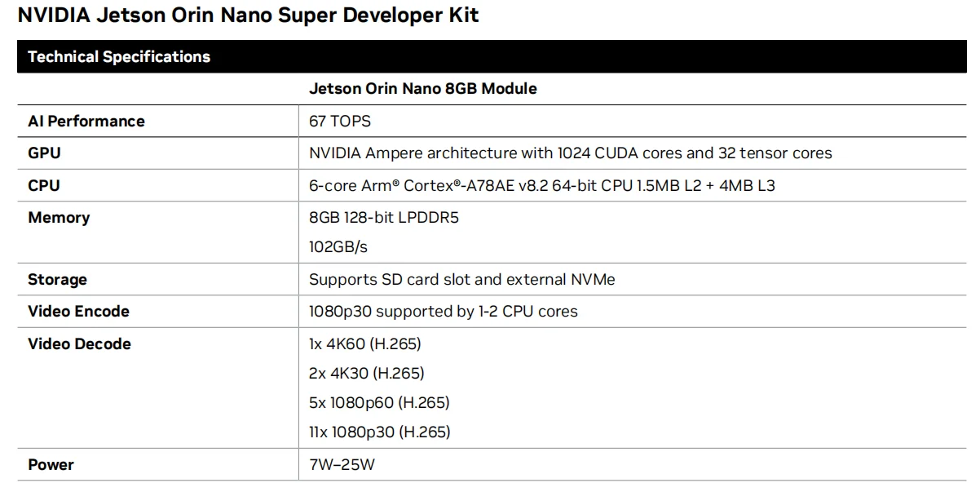Click the Storage row label
This screenshot has width=980, height=483.
click(57, 279)
